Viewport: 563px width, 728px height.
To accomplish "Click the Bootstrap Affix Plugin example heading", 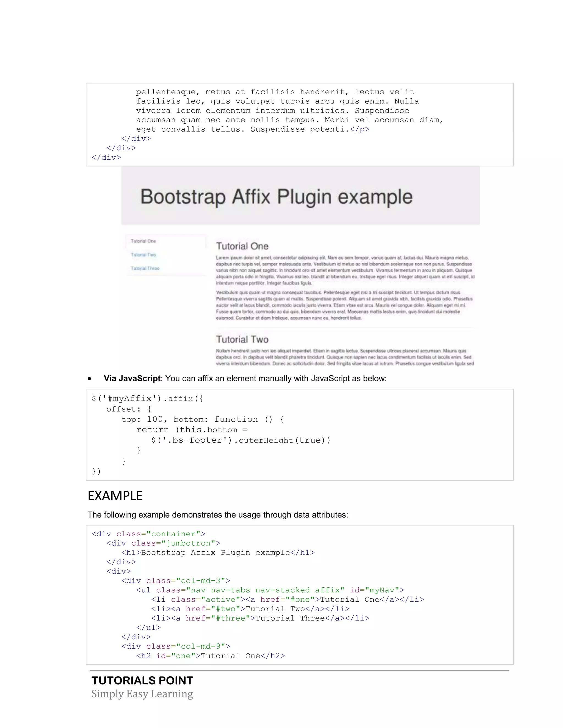I will coord(277,197).
